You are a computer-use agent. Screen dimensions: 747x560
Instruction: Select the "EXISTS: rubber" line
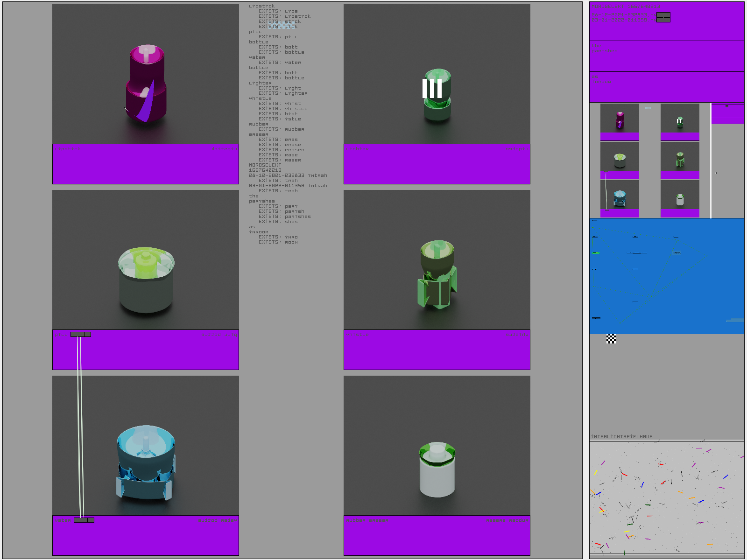click(281, 129)
